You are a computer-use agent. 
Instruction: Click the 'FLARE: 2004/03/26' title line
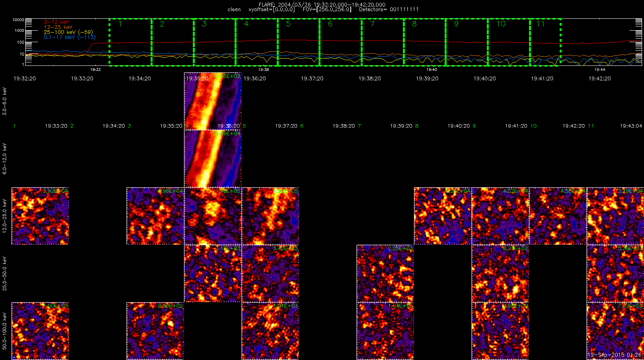point(322,5)
